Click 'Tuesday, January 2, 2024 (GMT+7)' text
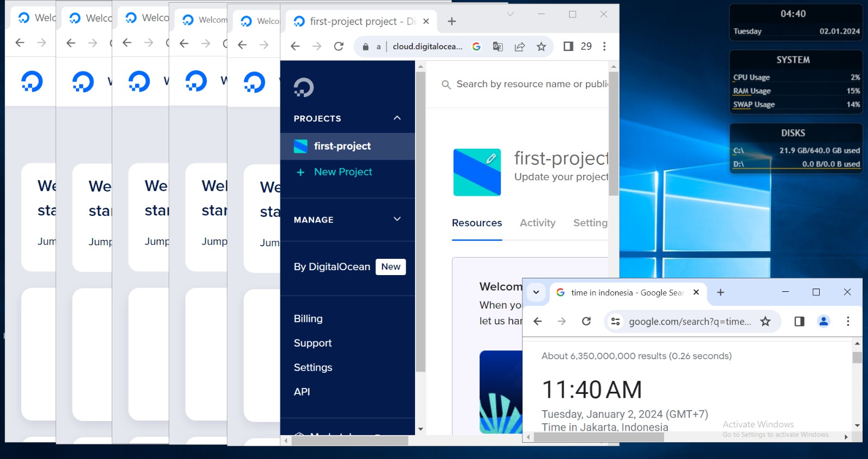The width and height of the screenshot is (868, 459). [x=625, y=415]
